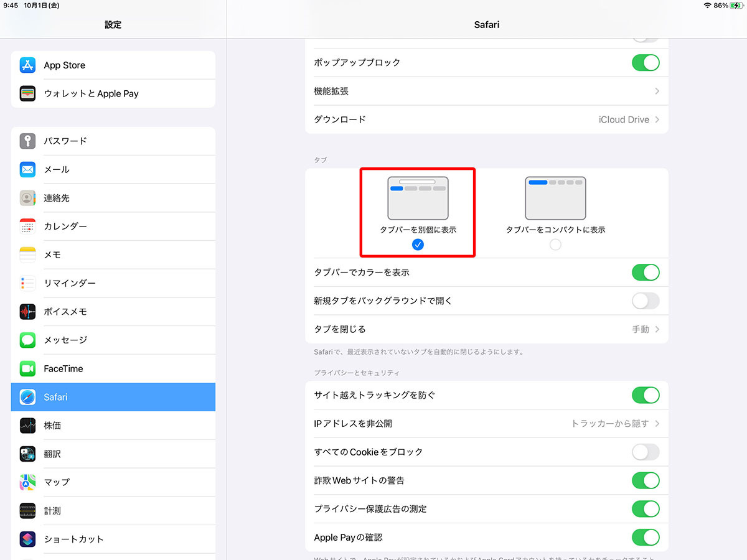Image resolution: width=747 pixels, height=560 pixels.
Task: Enable すべてのCookieをブロック switch
Action: pos(646,452)
